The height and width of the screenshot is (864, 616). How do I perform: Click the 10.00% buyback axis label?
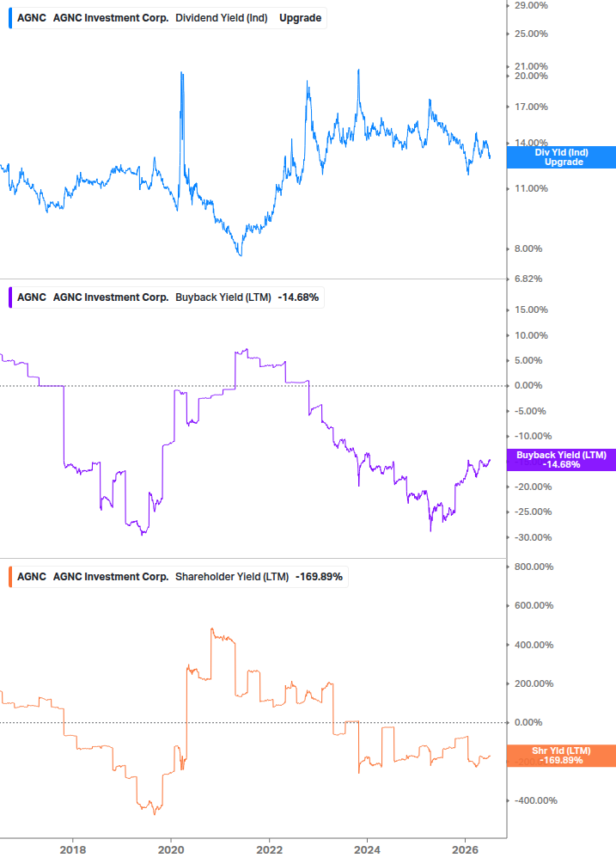[x=531, y=335]
